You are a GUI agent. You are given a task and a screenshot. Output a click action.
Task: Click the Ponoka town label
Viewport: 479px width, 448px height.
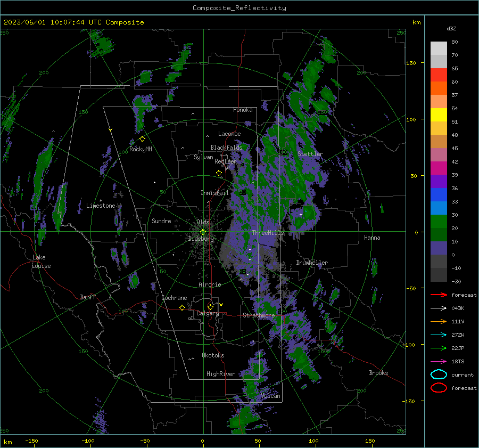243,110
